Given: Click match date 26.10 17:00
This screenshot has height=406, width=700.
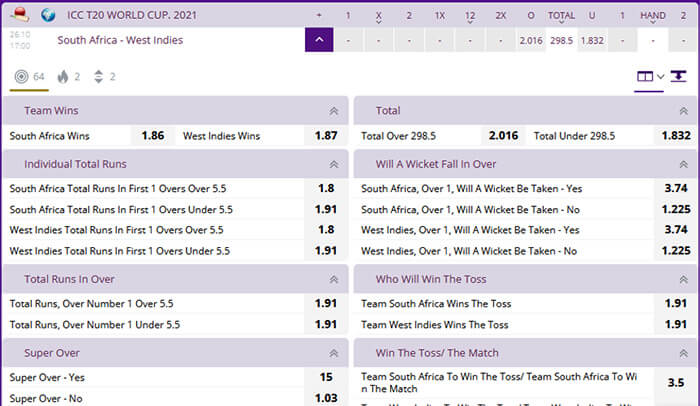Looking at the screenshot, I should click(x=20, y=40).
